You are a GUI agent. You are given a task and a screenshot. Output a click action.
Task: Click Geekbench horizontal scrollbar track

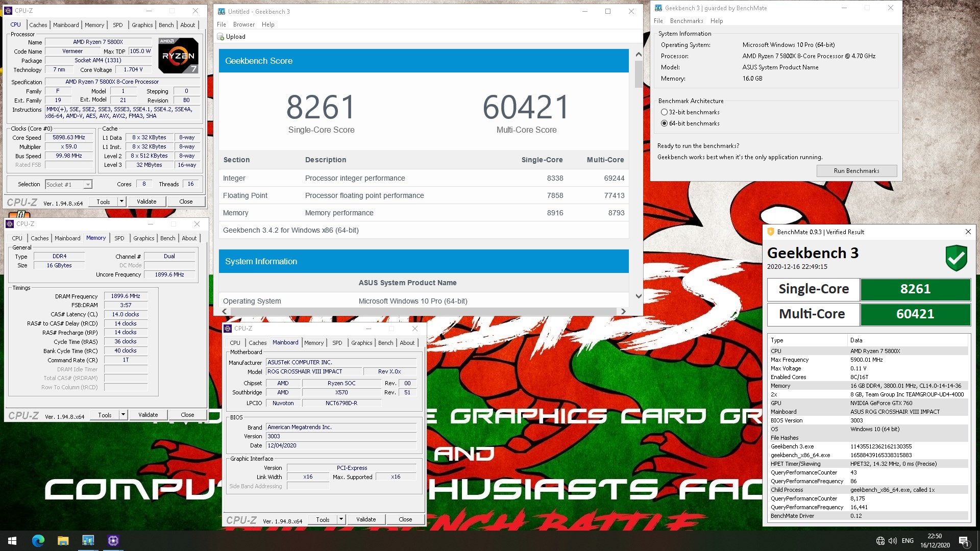click(x=423, y=311)
